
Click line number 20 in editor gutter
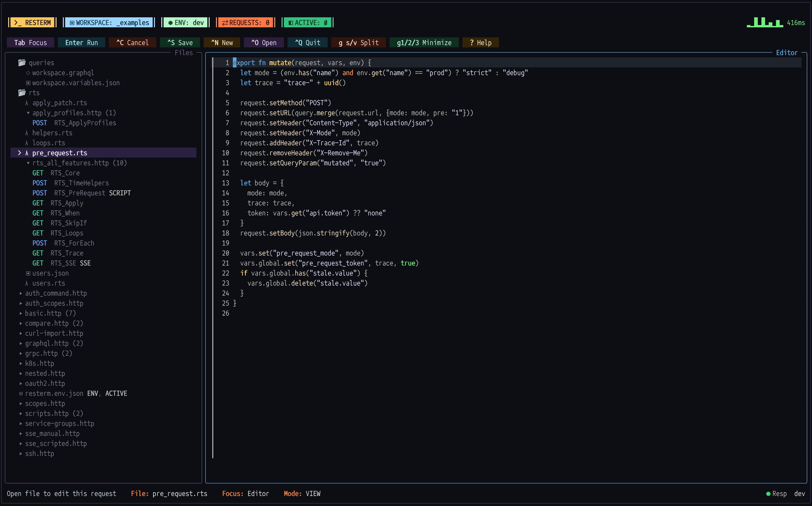point(225,253)
